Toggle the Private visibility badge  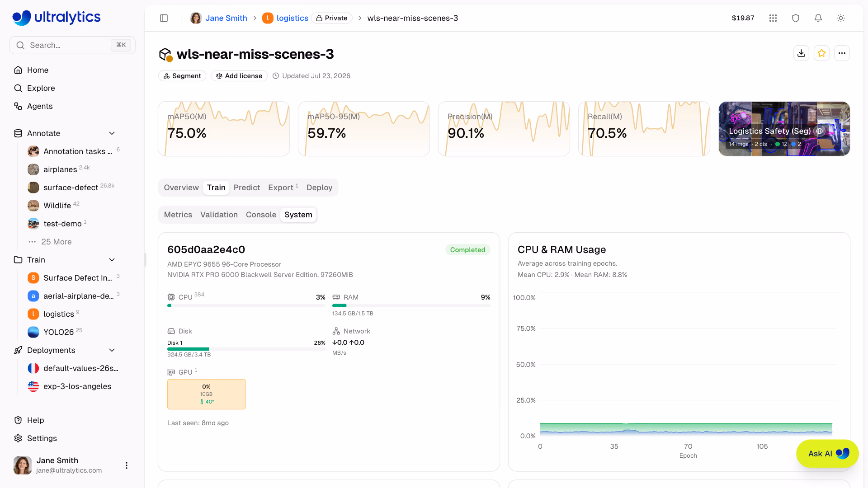pos(332,18)
